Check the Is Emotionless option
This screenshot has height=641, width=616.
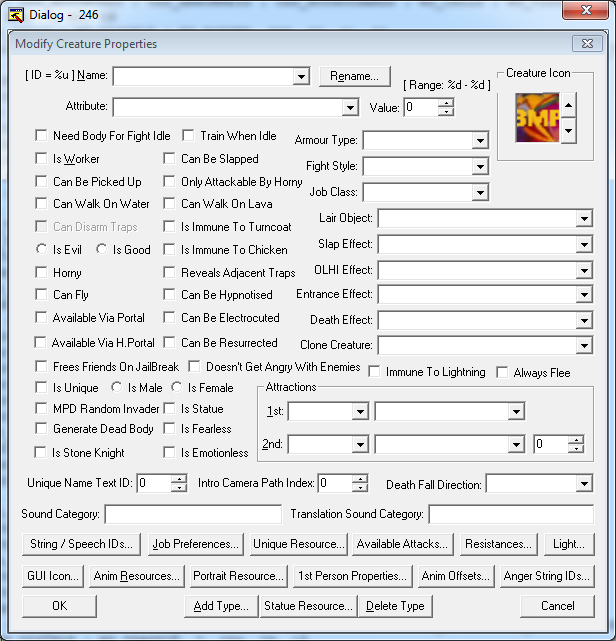tap(169, 453)
